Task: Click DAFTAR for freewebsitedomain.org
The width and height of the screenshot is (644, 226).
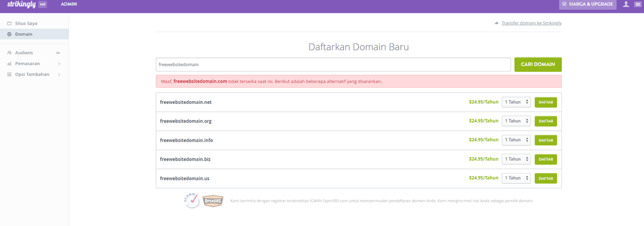Action: point(546,121)
